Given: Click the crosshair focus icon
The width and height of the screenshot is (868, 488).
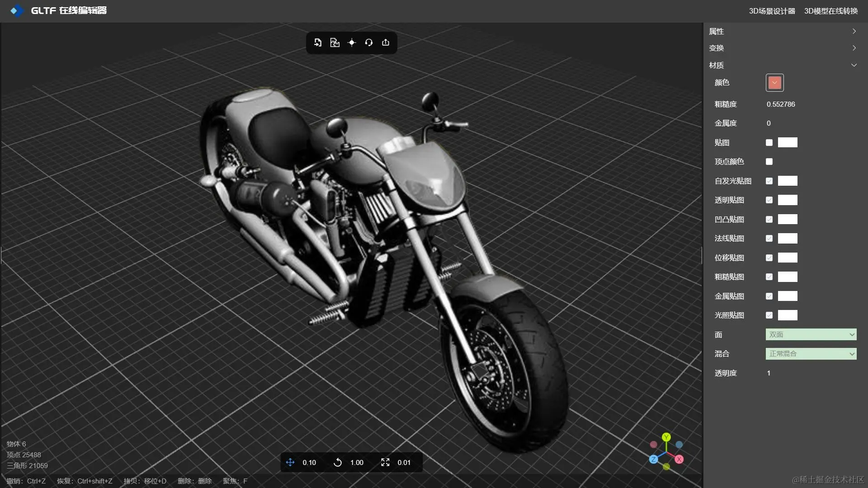Looking at the screenshot, I should coord(352,42).
